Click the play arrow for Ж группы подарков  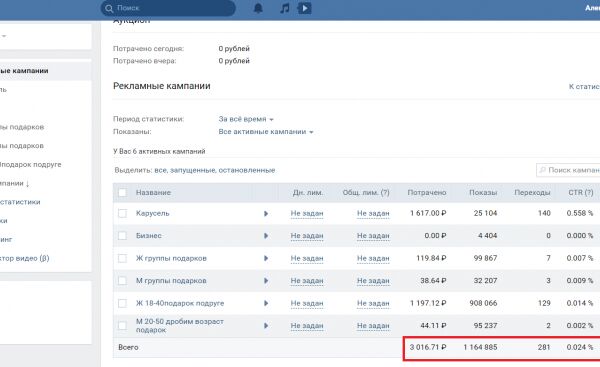266,258
